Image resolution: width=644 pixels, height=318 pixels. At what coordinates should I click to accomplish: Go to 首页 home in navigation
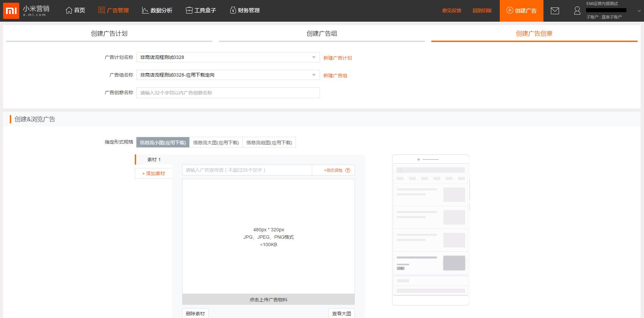pyautogui.click(x=75, y=10)
